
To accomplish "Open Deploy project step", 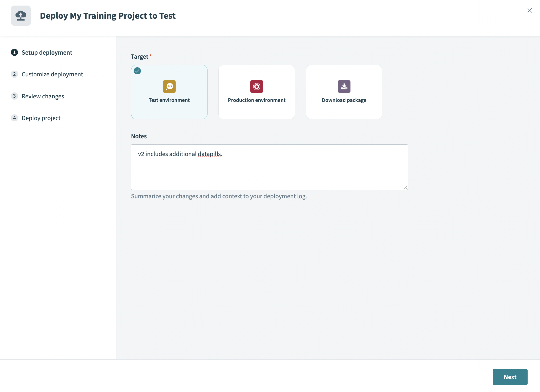I will pos(41,118).
